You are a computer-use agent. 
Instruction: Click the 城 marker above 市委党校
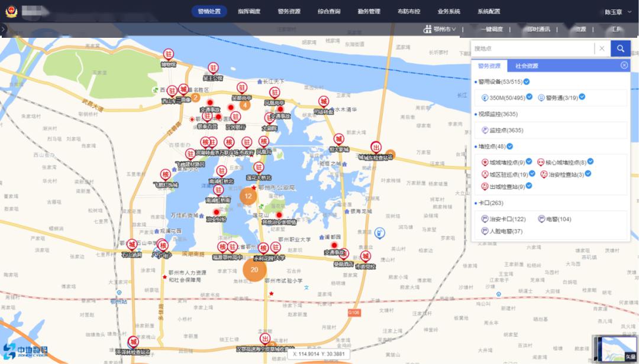click(x=366, y=256)
